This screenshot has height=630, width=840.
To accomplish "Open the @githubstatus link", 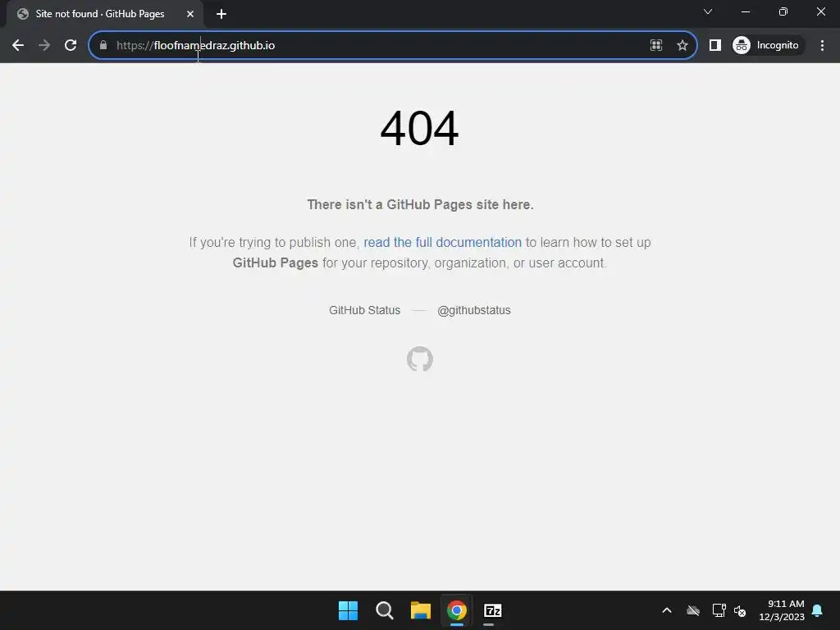I will (x=474, y=310).
